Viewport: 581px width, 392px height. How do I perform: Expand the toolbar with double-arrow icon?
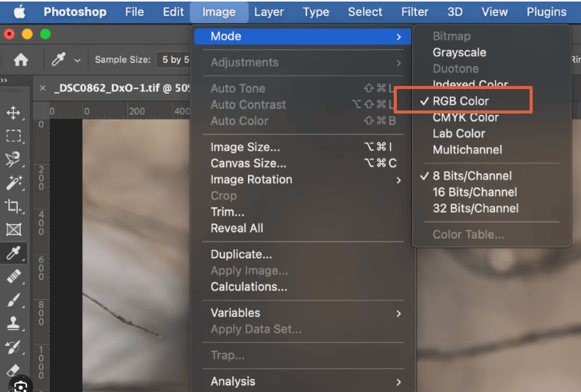point(4,80)
